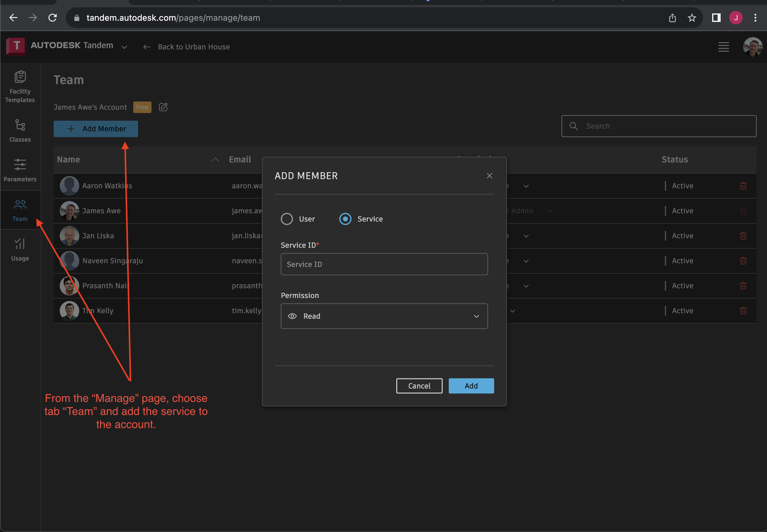Expand the AUTODESK Tandem title chevron

[124, 47]
